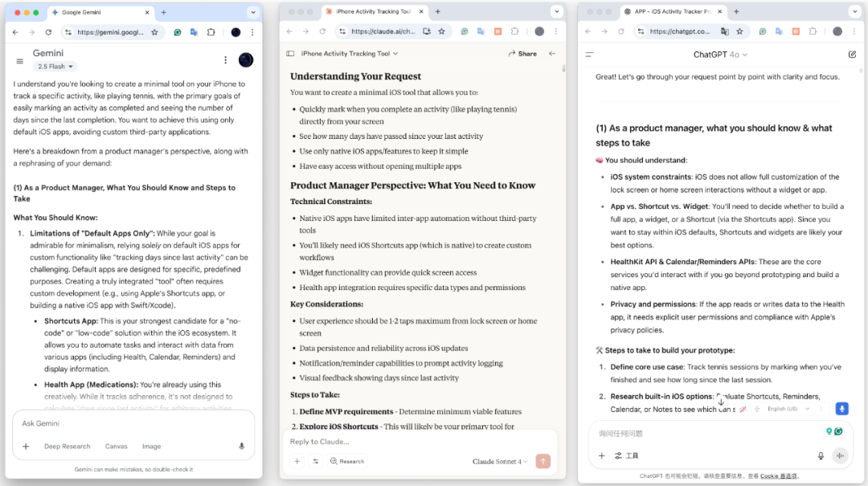868x486 pixels.
Task: Expand tab search arrow in ChatGPT window
Action: (855, 11)
